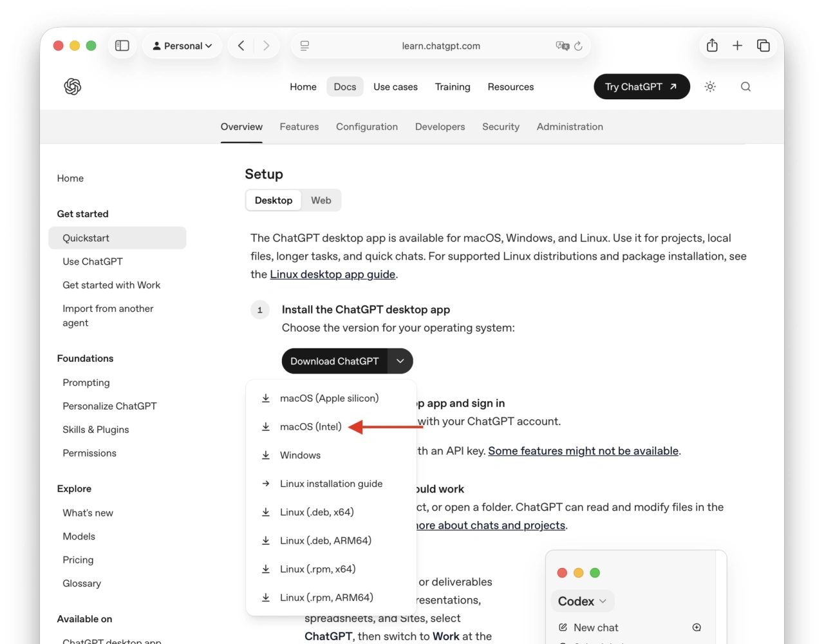Open Permissions in the sidebar

click(89, 453)
